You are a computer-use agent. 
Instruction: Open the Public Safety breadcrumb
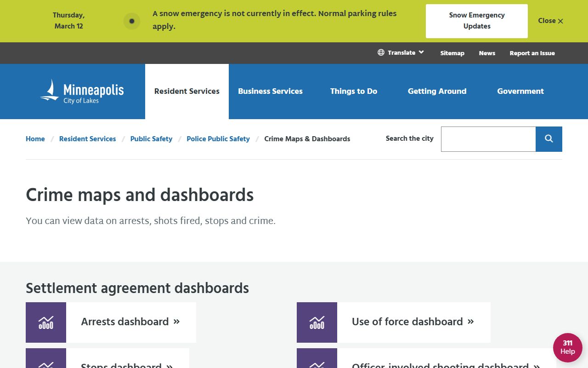[x=151, y=139]
